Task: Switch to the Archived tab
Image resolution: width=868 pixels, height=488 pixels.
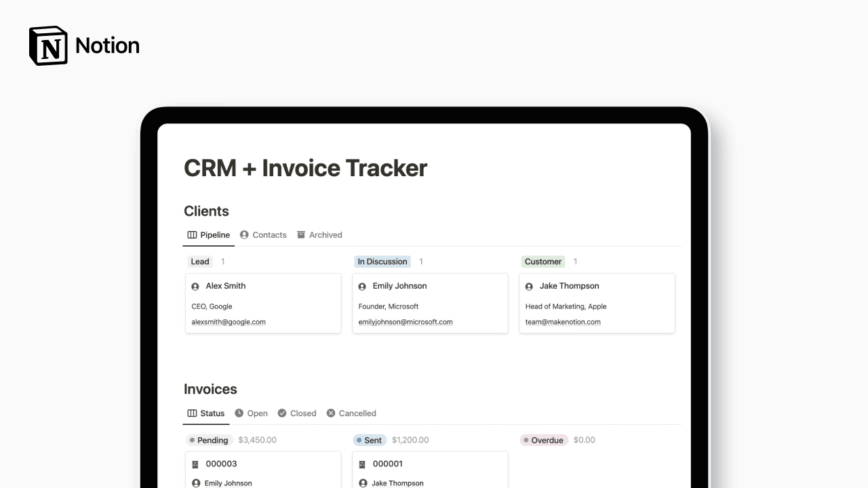Action: pyautogui.click(x=326, y=235)
